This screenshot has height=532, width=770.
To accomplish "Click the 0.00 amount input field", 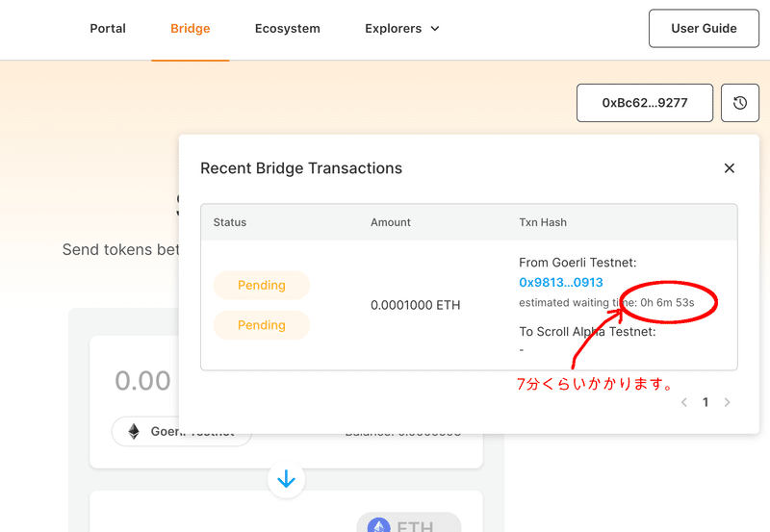I will (x=142, y=381).
